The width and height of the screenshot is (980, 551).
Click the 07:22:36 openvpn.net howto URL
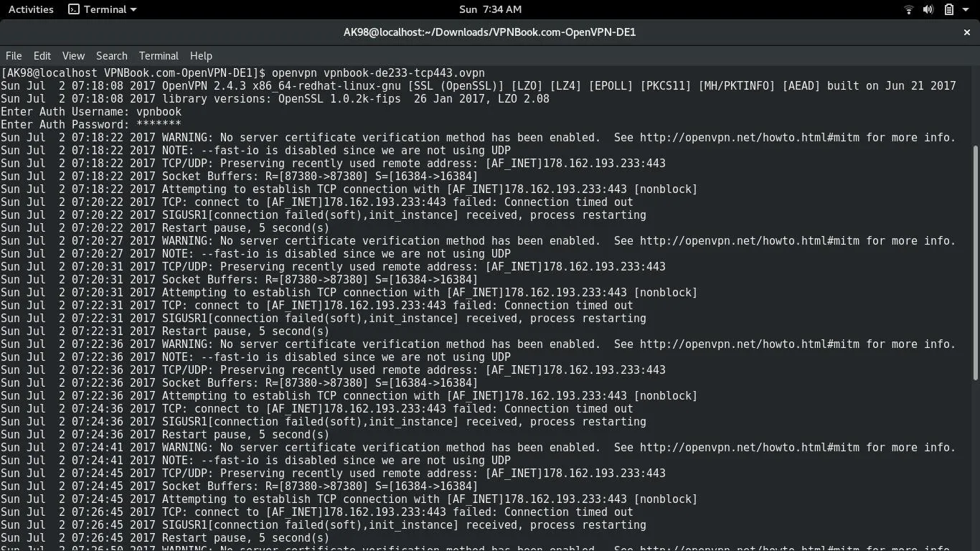pos(749,344)
